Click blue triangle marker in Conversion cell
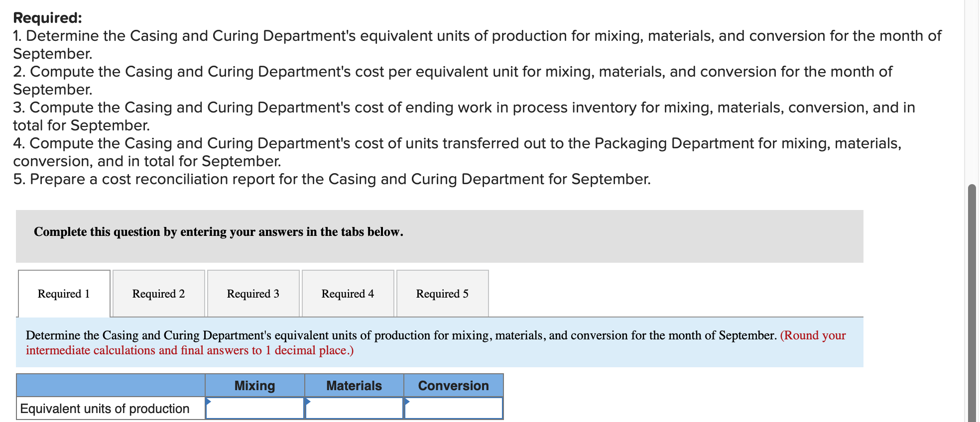Screen dimensions: 980x422 [x=407, y=401]
